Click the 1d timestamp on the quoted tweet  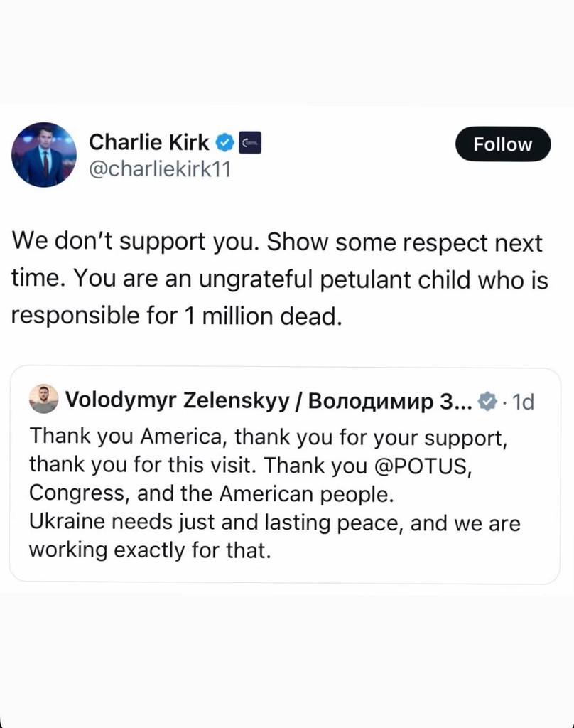point(522,402)
